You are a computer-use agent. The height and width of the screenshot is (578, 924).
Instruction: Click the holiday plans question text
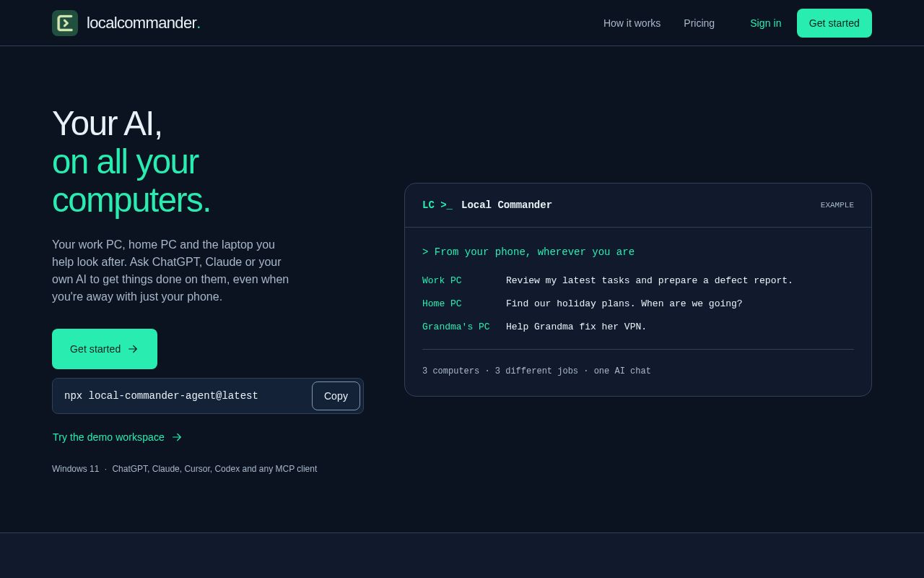click(x=624, y=303)
